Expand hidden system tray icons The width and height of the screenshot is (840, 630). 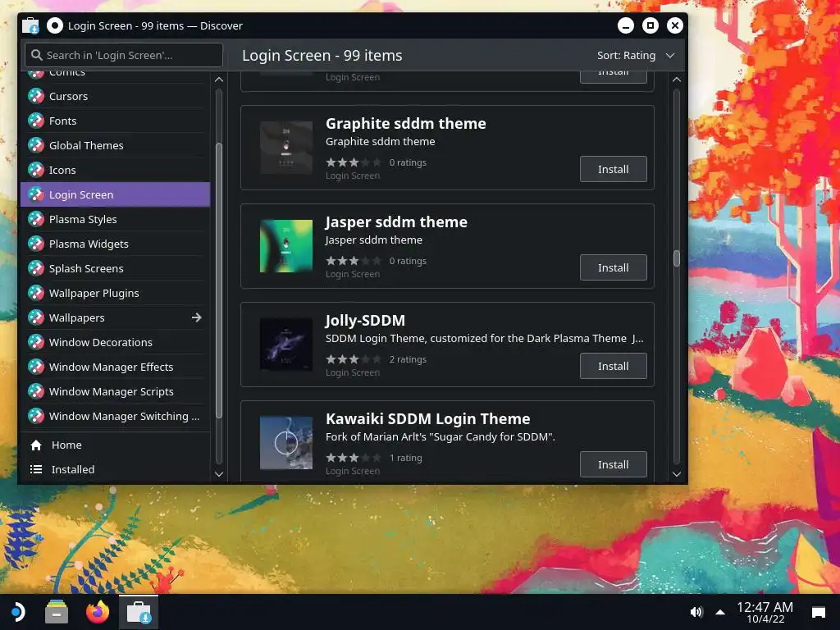pos(720,612)
